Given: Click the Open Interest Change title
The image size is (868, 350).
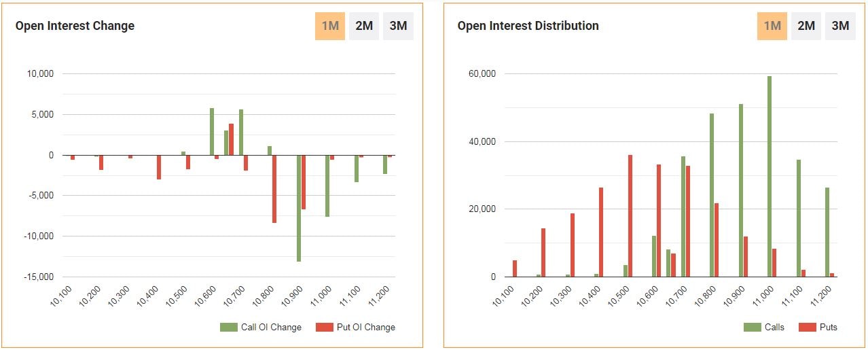Looking at the screenshot, I should pos(75,27).
